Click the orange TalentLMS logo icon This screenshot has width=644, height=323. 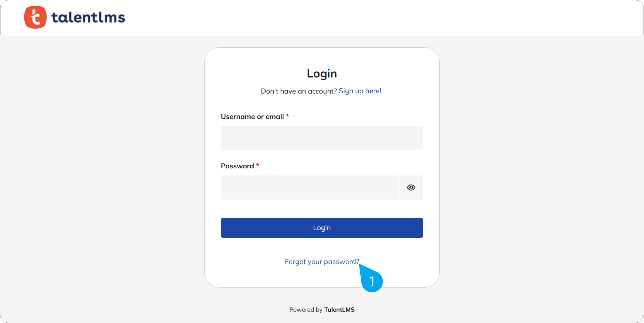click(x=35, y=17)
